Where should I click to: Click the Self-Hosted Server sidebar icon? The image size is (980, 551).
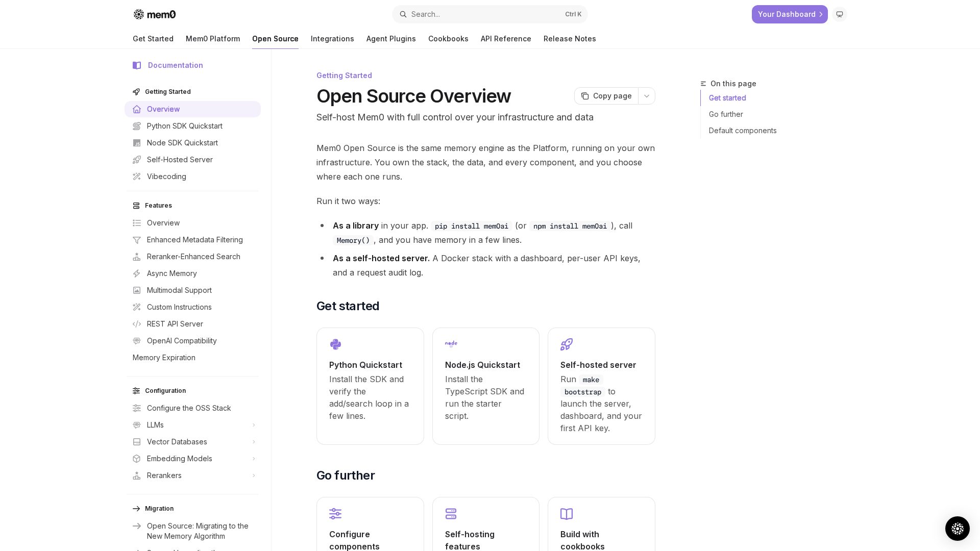point(137,160)
